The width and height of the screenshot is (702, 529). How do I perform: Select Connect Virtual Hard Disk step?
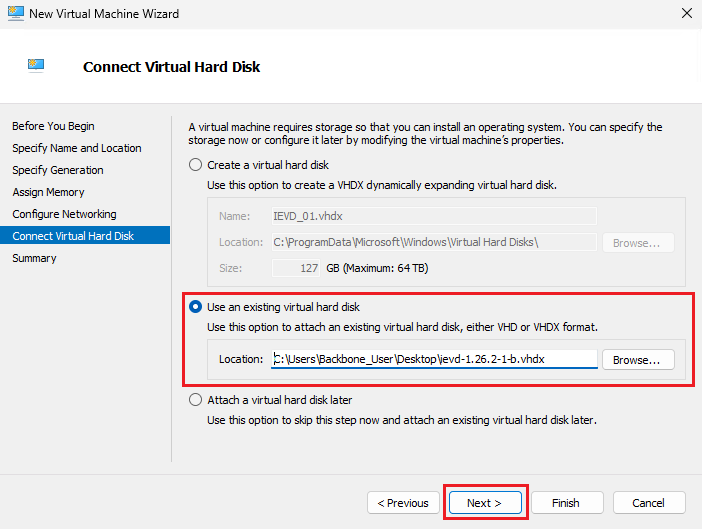pos(73,236)
